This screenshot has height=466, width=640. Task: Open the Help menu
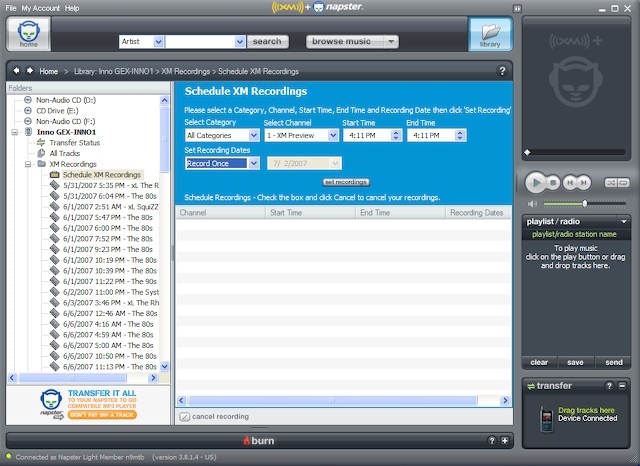coord(72,8)
